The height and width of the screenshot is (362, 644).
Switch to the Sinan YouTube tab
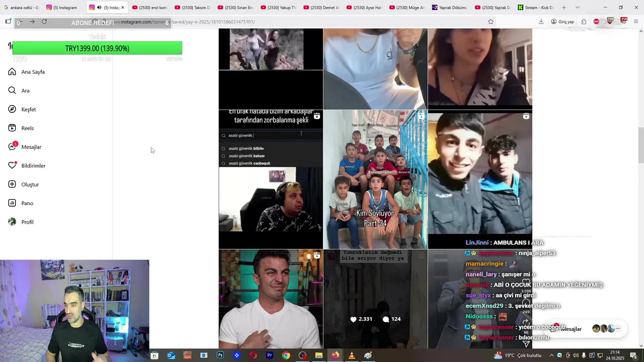[235, 8]
